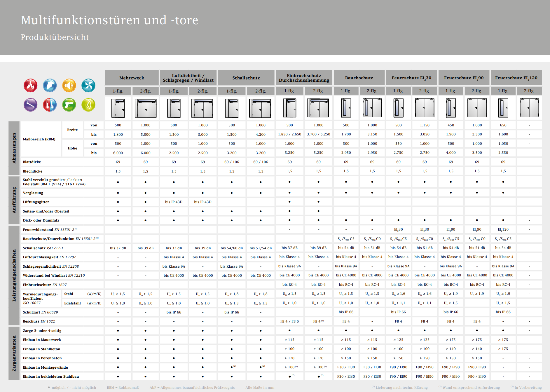Click the teal pinwheel ventilation icon
The height and width of the screenshot is (392, 550).
point(88,86)
